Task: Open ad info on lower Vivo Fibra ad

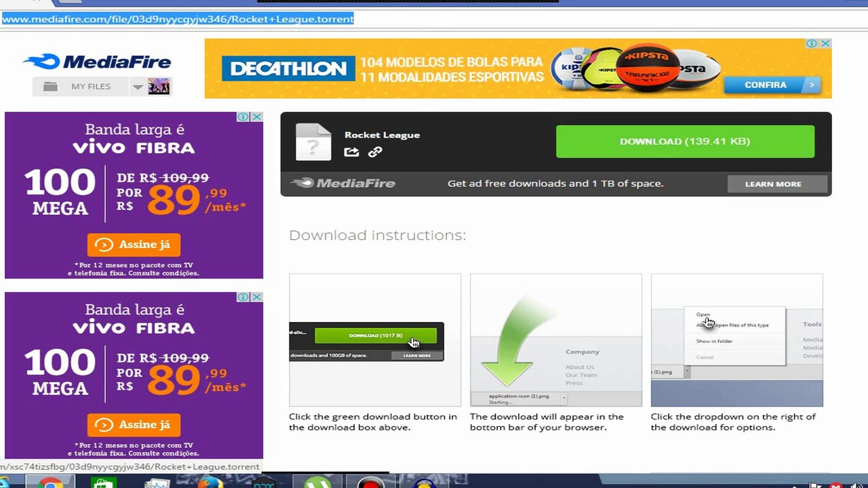Action: click(243, 297)
